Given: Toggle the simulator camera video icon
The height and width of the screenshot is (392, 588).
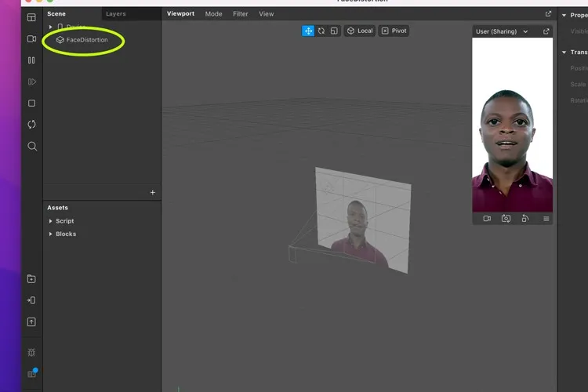Looking at the screenshot, I should click(487, 219).
